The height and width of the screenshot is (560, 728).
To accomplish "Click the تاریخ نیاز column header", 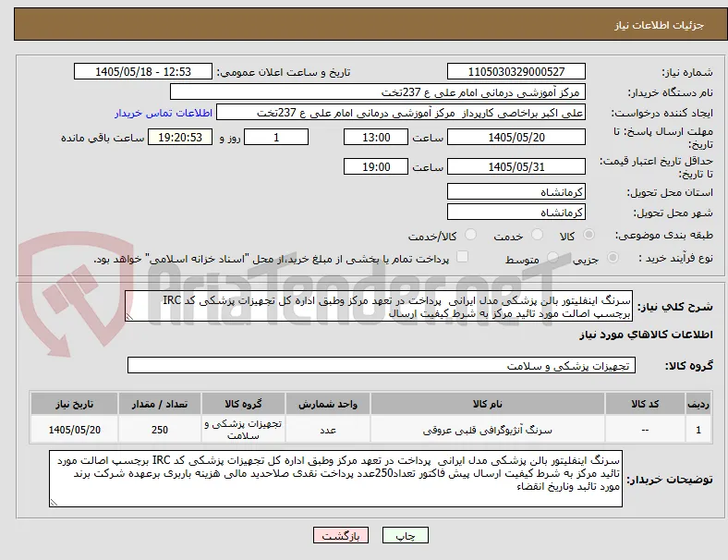I will click(74, 404).
